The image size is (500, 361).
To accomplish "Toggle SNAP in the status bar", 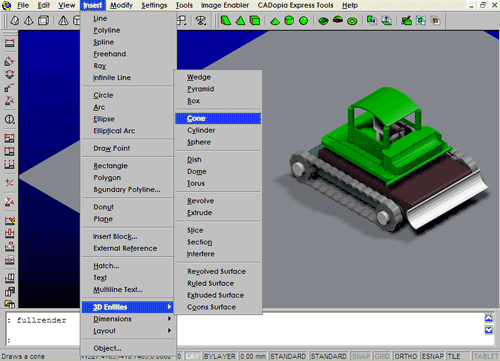I will (x=361, y=356).
